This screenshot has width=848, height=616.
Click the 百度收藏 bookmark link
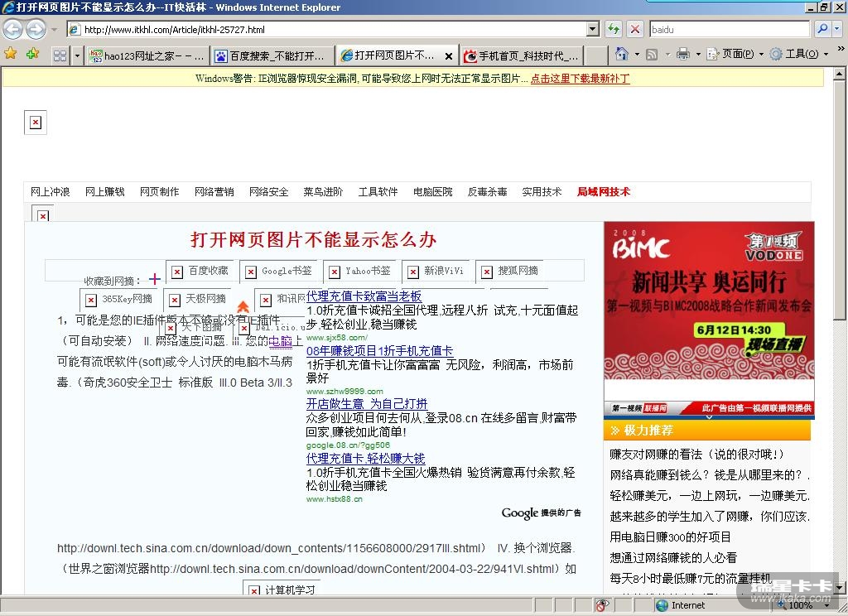click(208, 271)
